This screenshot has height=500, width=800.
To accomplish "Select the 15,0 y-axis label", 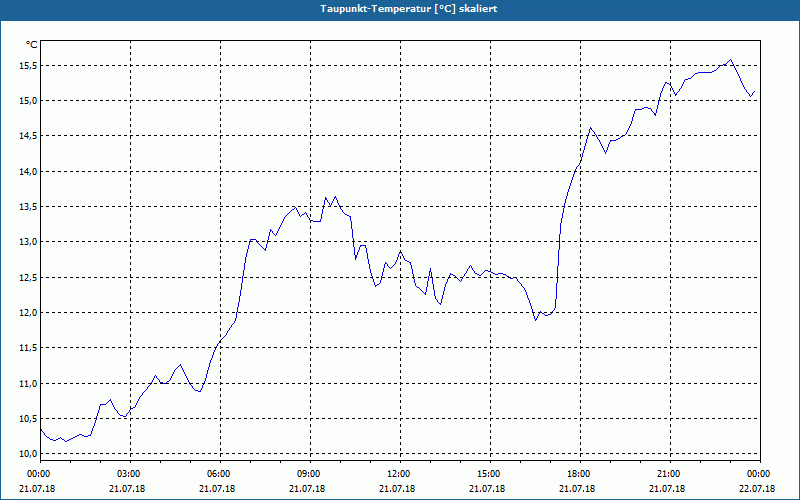I will coord(28,101).
